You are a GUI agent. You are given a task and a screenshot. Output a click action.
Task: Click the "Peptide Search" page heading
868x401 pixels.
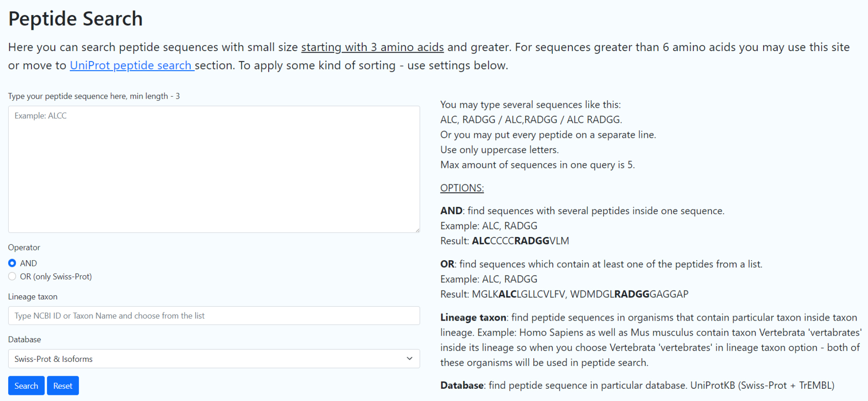click(76, 19)
